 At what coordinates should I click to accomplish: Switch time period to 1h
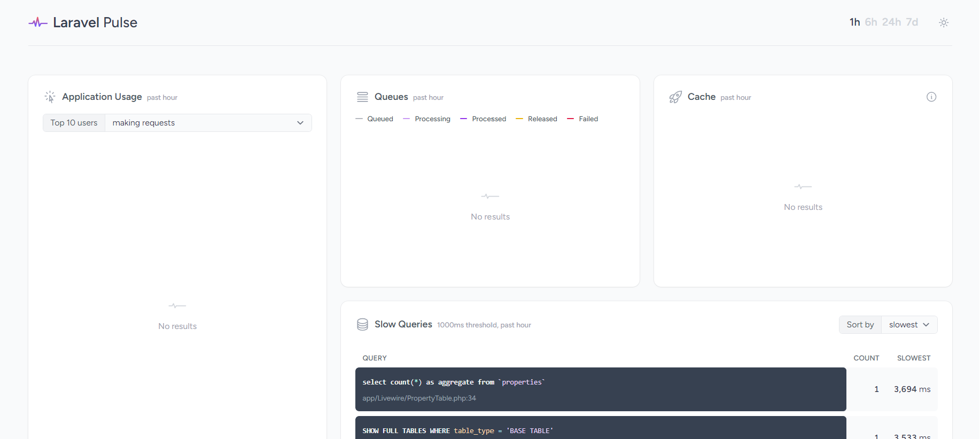point(854,22)
